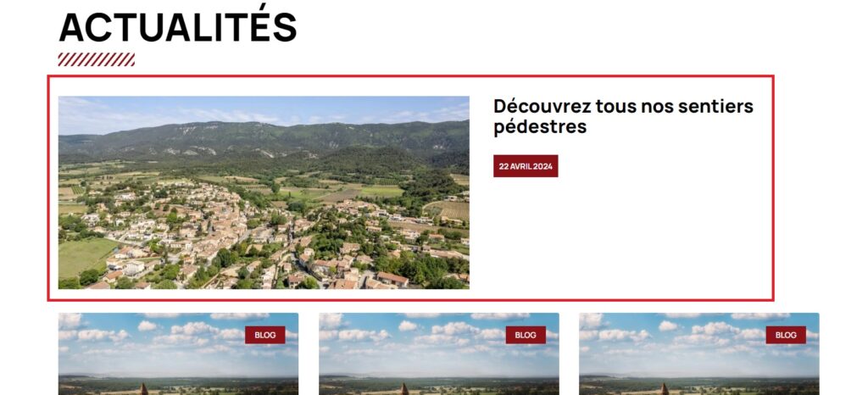Open the featured aerial village photo

pyautogui.click(x=264, y=192)
